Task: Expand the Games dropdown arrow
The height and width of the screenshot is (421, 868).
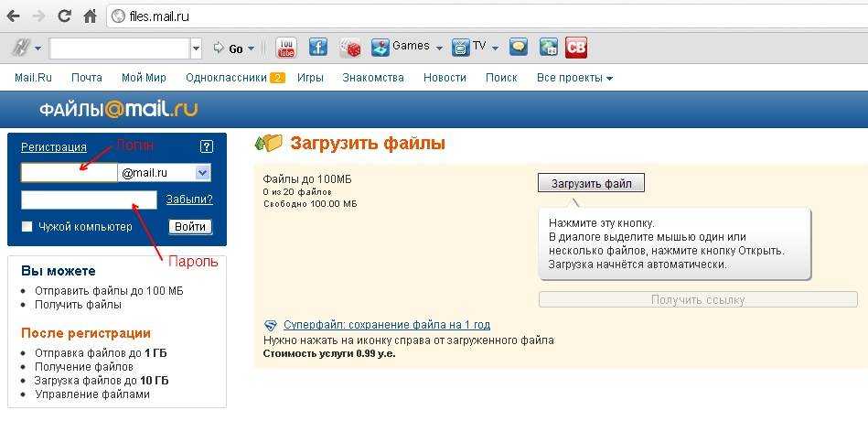Action: pyautogui.click(x=440, y=49)
